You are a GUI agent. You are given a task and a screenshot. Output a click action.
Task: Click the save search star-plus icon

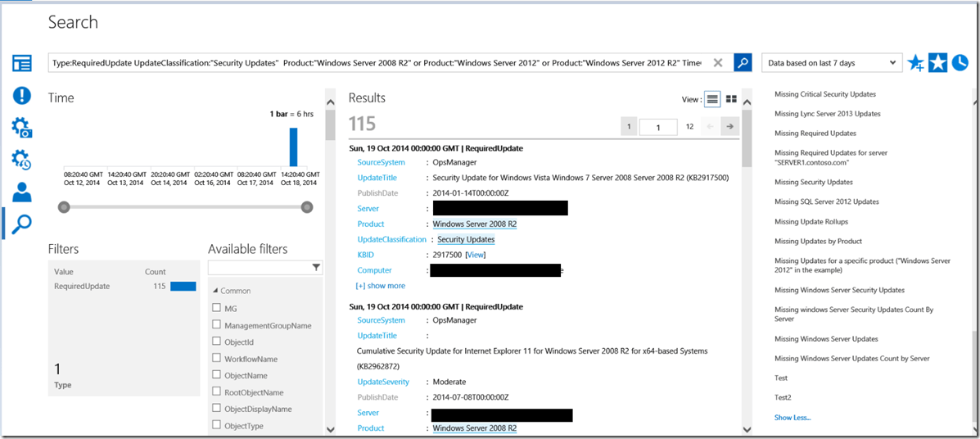pos(916,63)
